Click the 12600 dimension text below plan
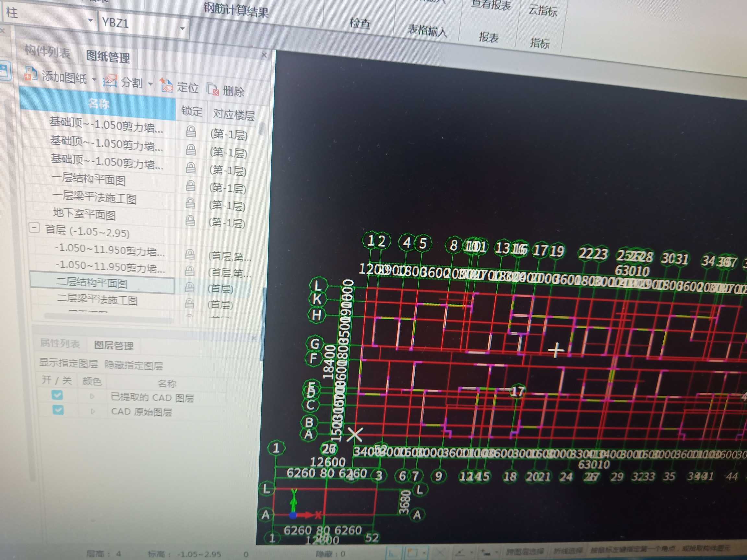747x560 pixels. tap(327, 462)
